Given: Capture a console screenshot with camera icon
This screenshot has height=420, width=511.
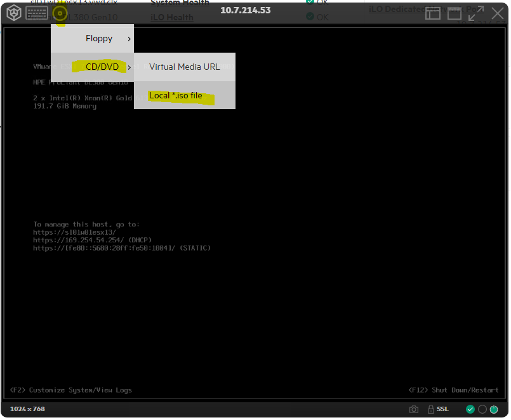Looking at the screenshot, I should click(x=413, y=409).
